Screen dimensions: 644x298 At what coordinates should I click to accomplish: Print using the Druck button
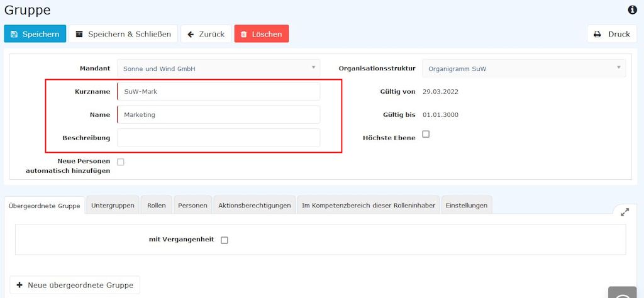[x=612, y=34]
